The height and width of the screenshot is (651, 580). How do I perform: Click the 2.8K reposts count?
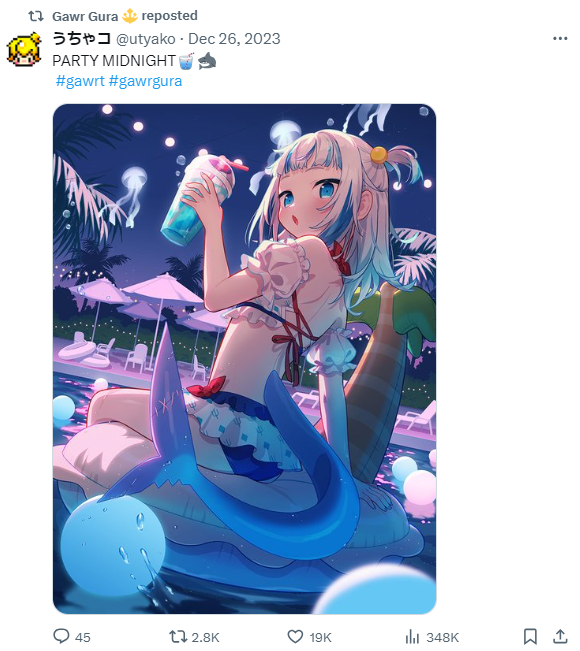click(205, 637)
